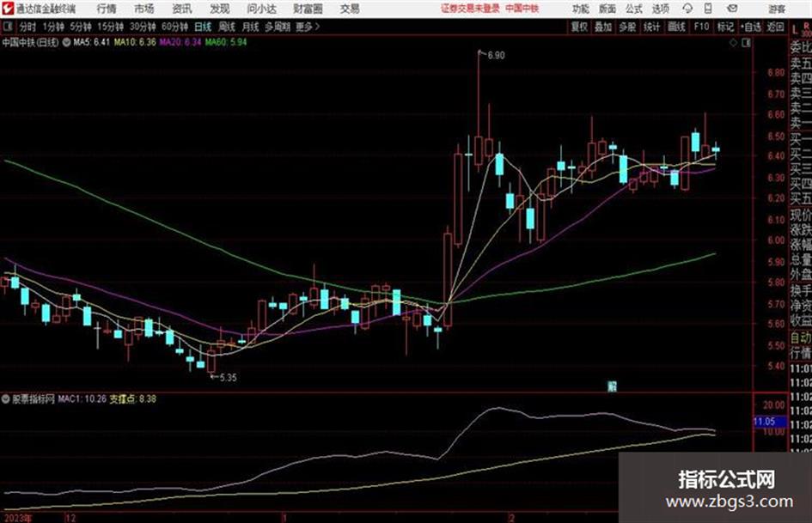Open the mail envelope icon
The image size is (812, 523).
pyautogui.click(x=732, y=9)
